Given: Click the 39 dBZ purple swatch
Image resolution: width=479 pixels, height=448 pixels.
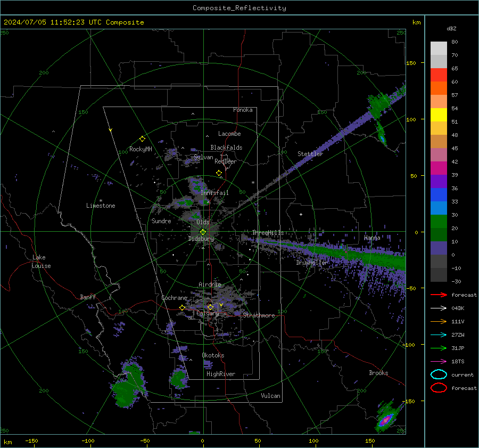Looking at the screenshot, I should (x=439, y=181).
